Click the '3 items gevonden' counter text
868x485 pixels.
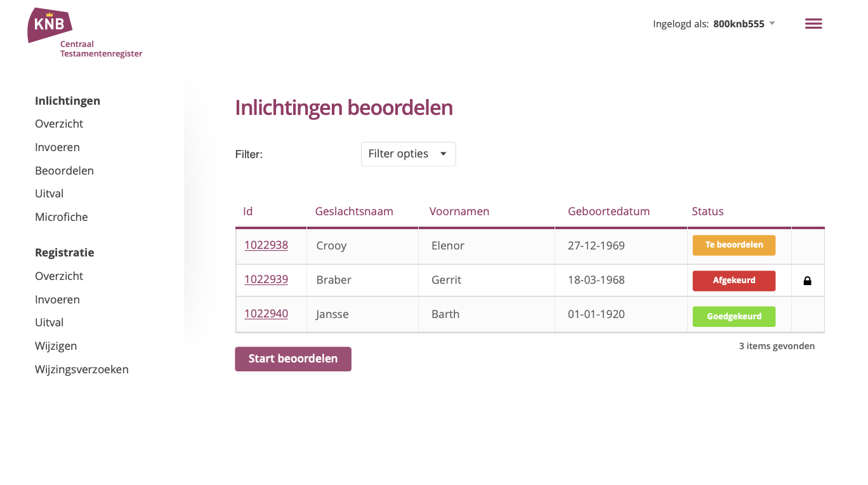(777, 345)
